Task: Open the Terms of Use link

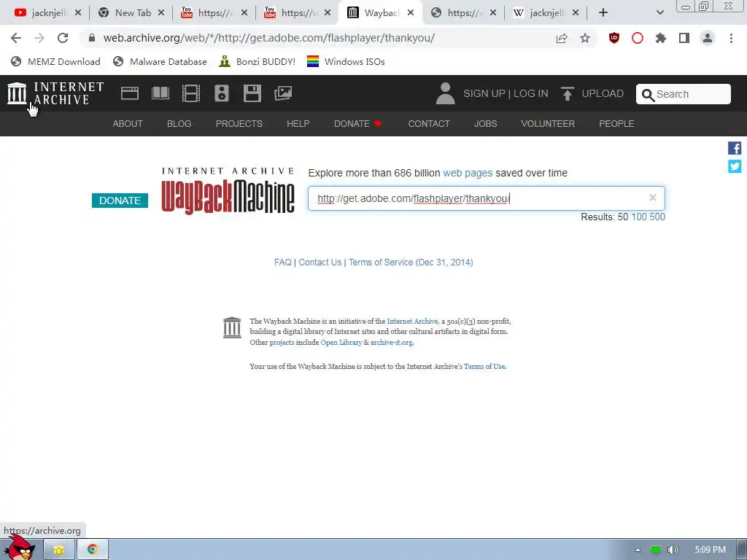Action: 484,367
